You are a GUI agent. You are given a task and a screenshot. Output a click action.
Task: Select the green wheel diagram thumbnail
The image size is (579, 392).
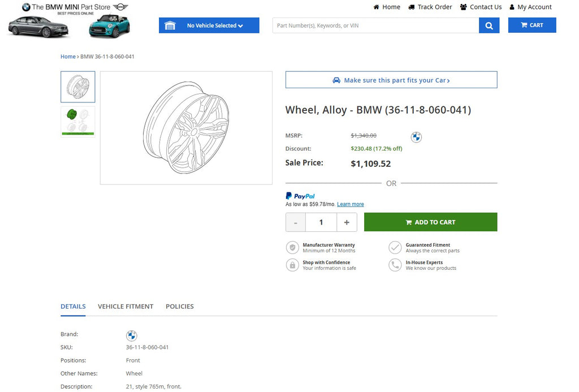78,122
